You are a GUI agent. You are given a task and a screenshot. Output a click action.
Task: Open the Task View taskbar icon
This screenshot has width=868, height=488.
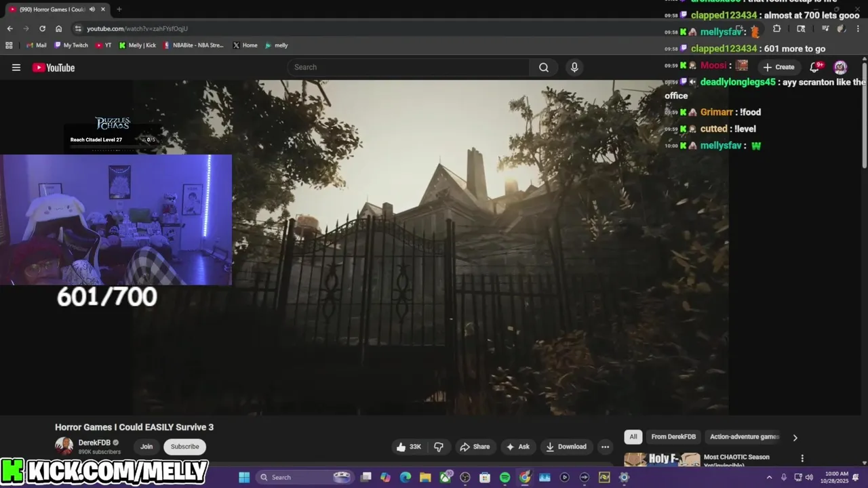tap(366, 477)
